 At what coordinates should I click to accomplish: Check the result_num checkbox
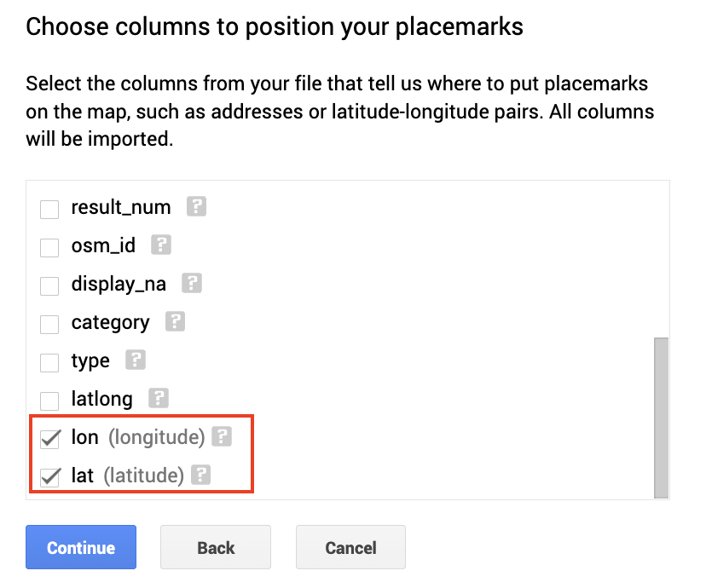point(49,209)
